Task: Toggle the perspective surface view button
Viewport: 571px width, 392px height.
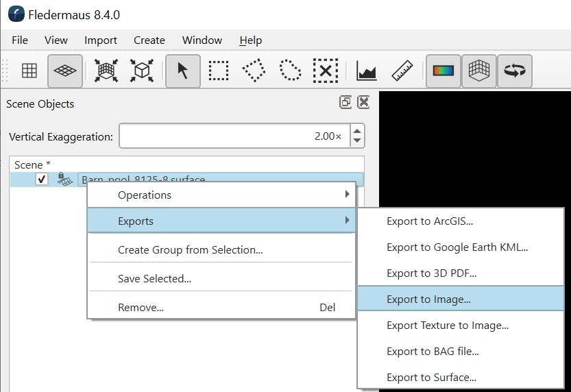Action: pyautogui.click(x=65, y=71)
